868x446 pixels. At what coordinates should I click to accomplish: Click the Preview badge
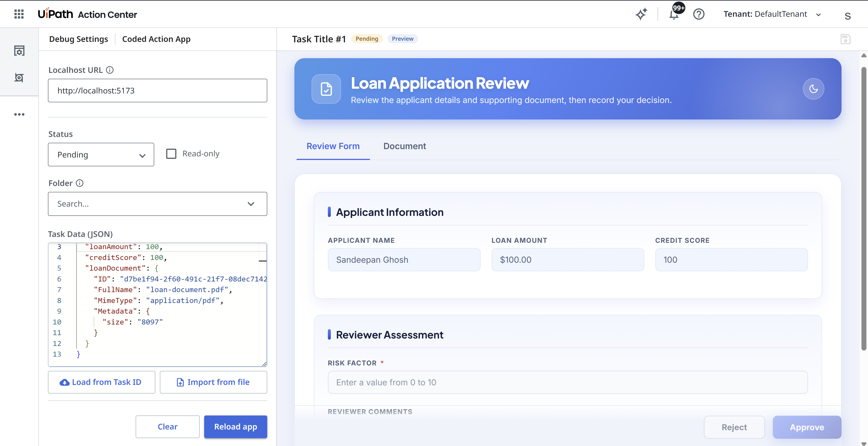coord(402,39)
